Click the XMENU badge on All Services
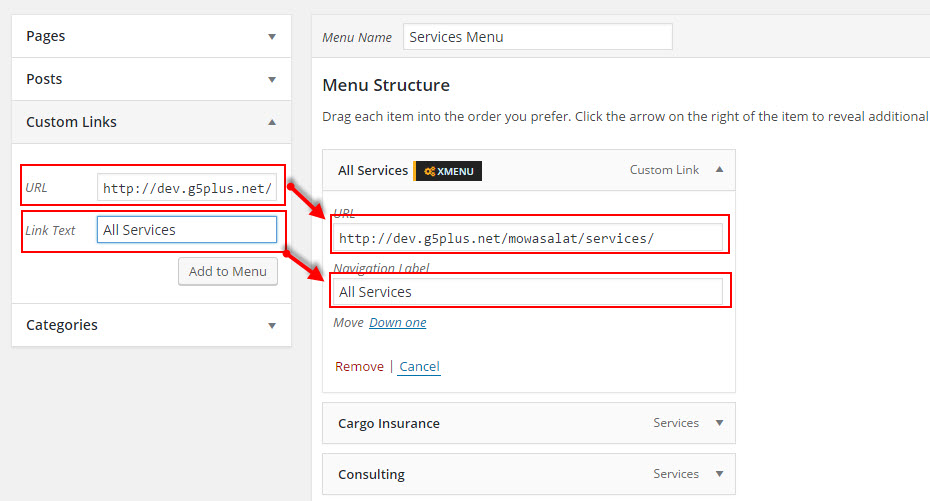This screenshot has width=930, height=501. tap(448, 171)
